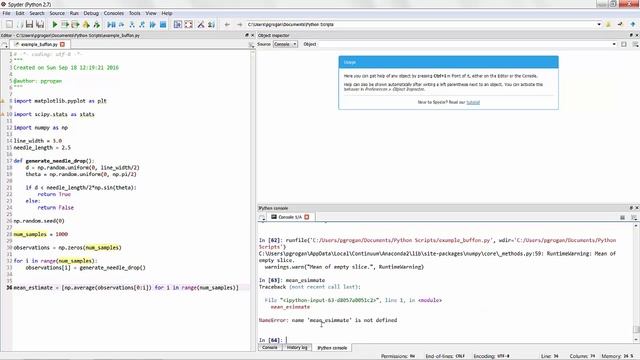Open the PYTHONPATH manager icon
640x360 pixels.
click(x=211, y=24)
